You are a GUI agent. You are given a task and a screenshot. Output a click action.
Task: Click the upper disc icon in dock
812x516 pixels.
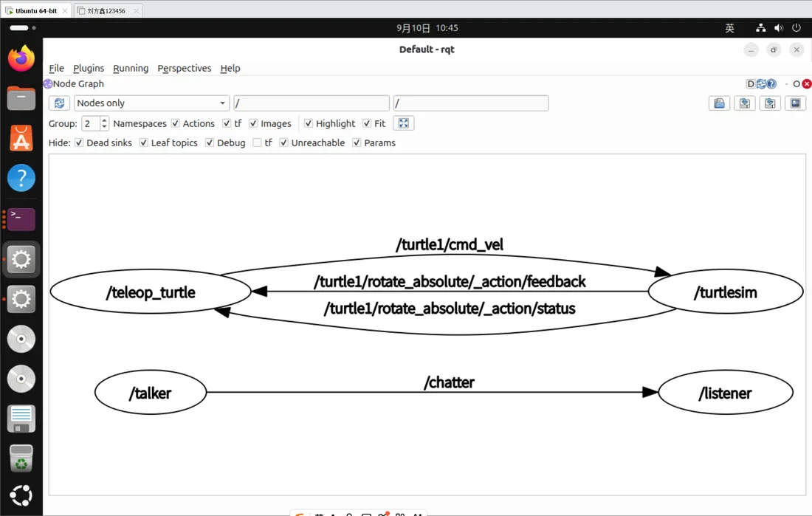(x=21, y=339)
